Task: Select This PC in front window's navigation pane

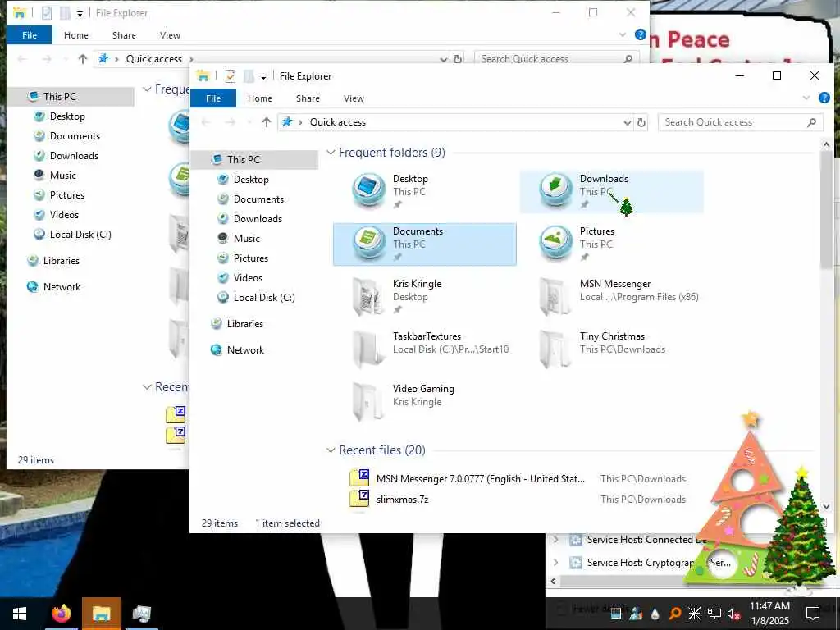Action: pyautogui.click(x=254, y=160)
